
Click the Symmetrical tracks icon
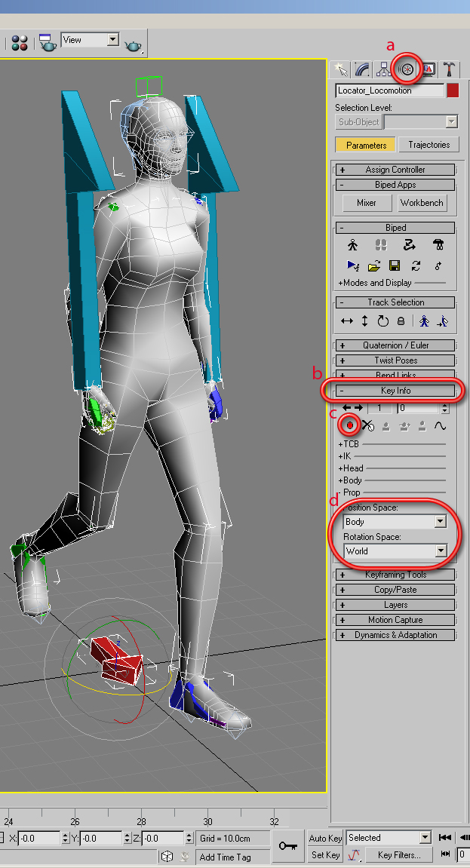[425, 321]
